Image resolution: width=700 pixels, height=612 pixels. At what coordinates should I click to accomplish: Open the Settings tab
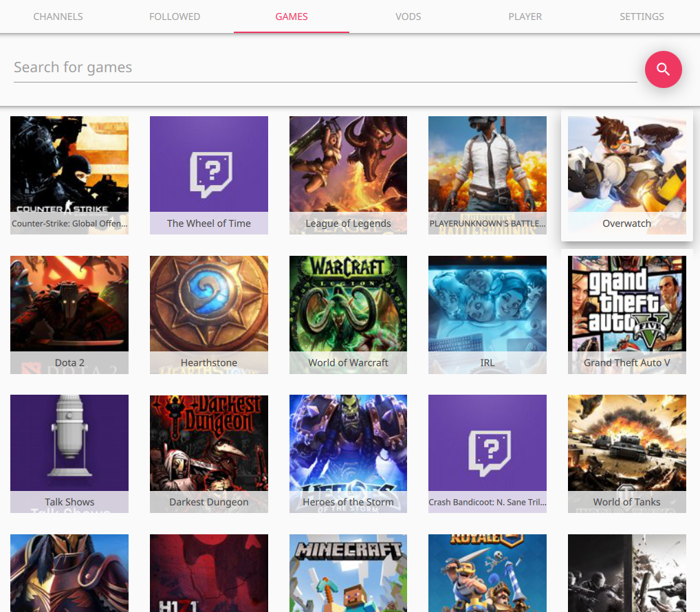click(x=642, y=17)
